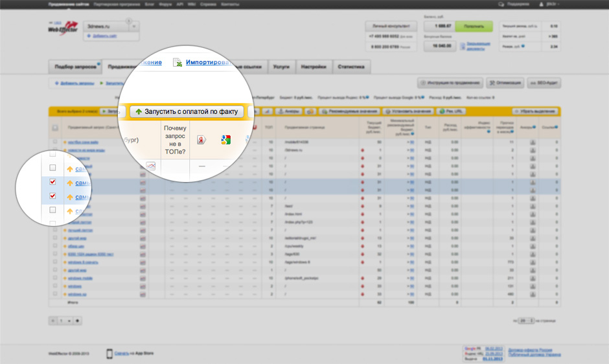The image size is (609, 364).
Task: Switch to the Подбор запросов tab
Action: pos(75,67)
